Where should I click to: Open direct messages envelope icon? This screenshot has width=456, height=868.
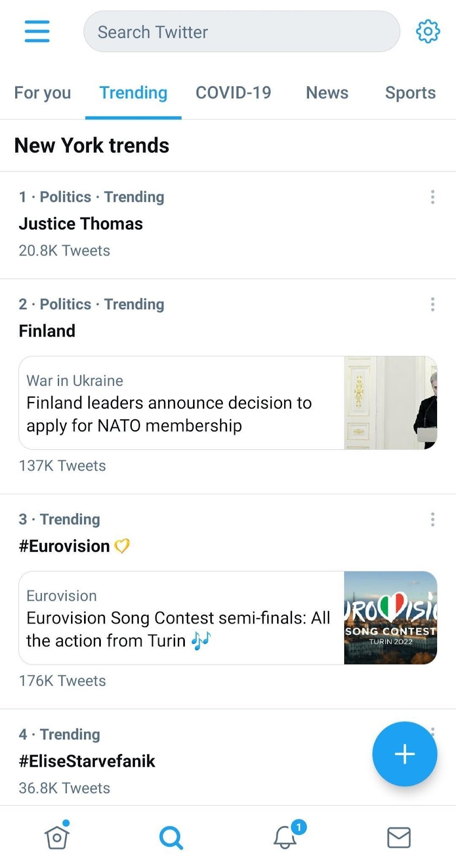399,838
